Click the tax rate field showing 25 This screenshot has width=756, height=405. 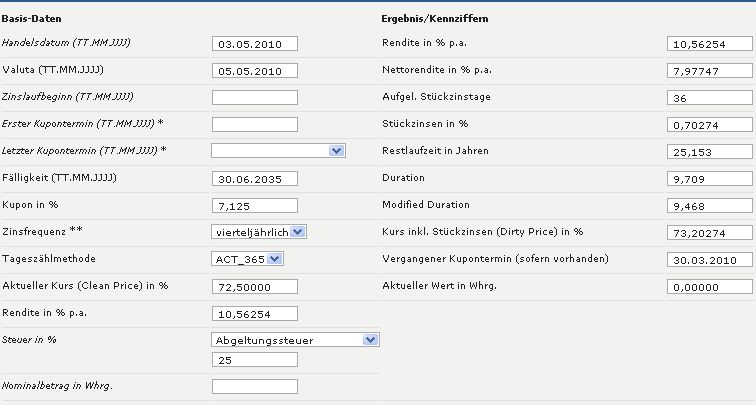coord(255,360)
